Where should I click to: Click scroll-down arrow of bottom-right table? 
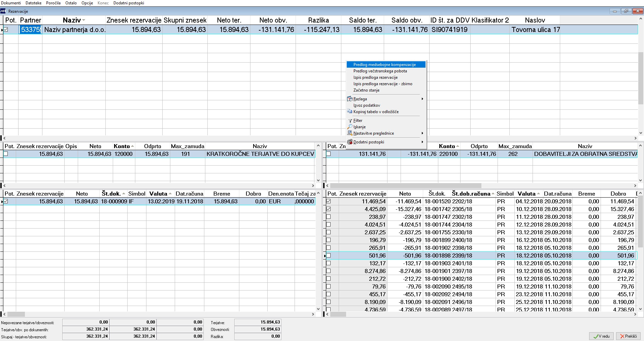[x=641, y=309]
